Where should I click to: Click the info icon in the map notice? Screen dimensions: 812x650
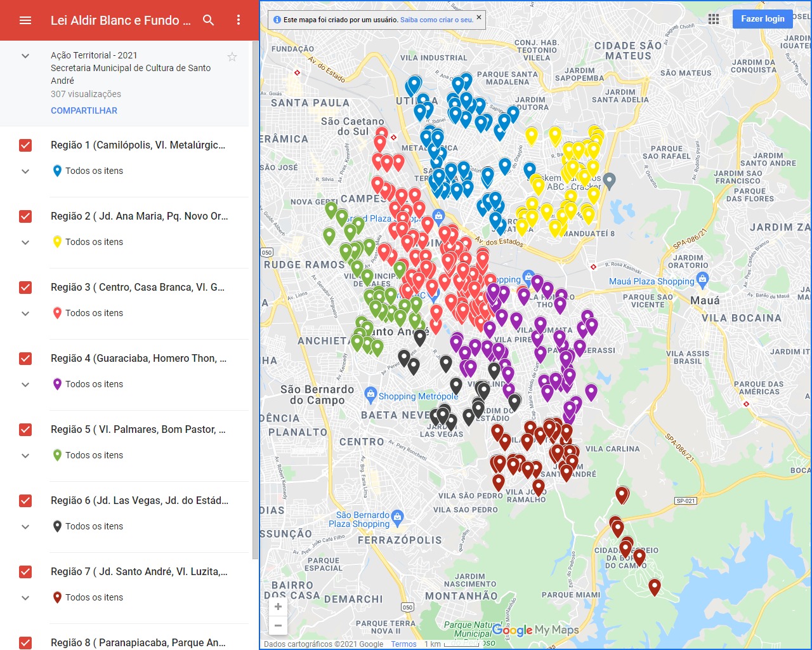[x=277, y=20]
